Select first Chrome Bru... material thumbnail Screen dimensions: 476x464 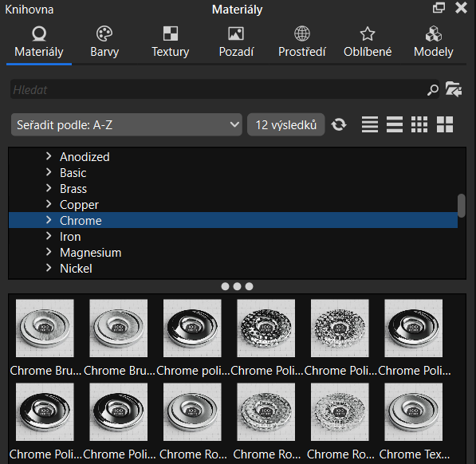[x=45, y=328]
